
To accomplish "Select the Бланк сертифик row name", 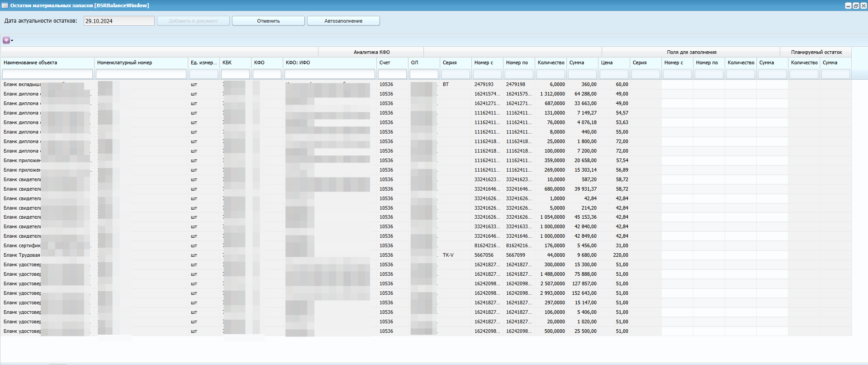I will click(22, 245).
